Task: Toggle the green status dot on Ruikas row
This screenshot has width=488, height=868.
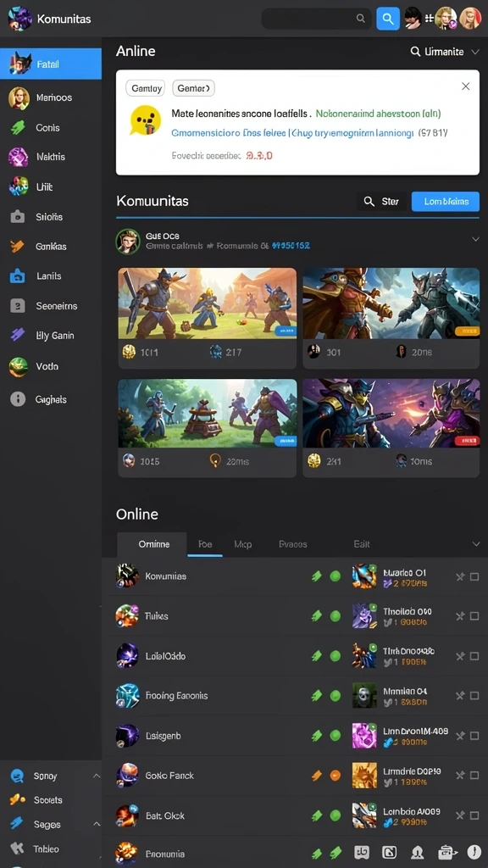Action: click(335, 616)
